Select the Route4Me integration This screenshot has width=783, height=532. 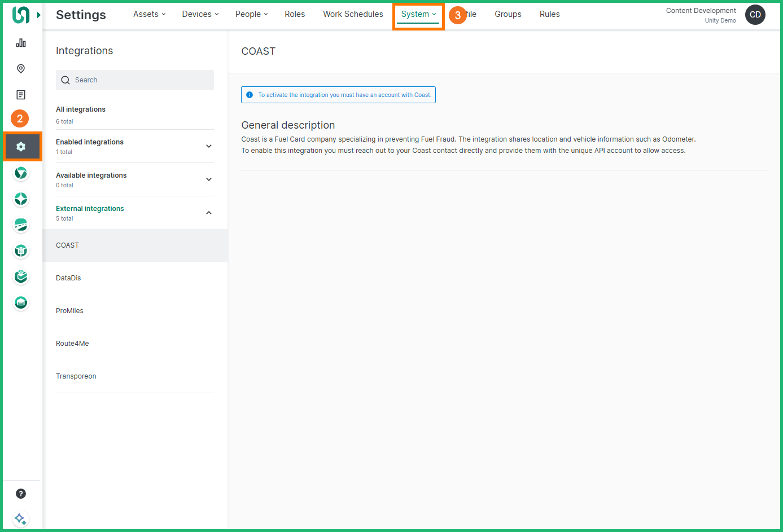(x=72, y=344)
